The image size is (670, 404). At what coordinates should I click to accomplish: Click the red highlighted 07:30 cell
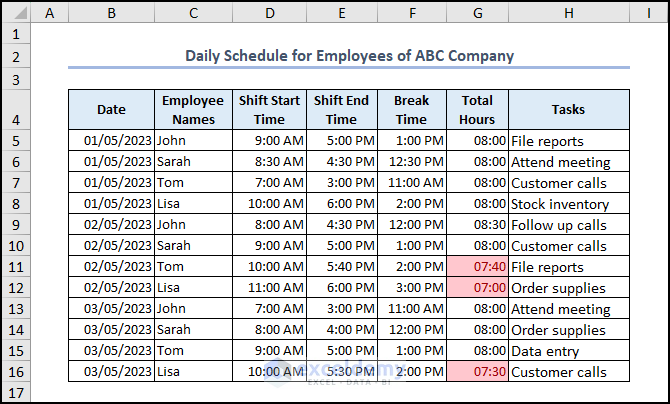click(478, 372)
